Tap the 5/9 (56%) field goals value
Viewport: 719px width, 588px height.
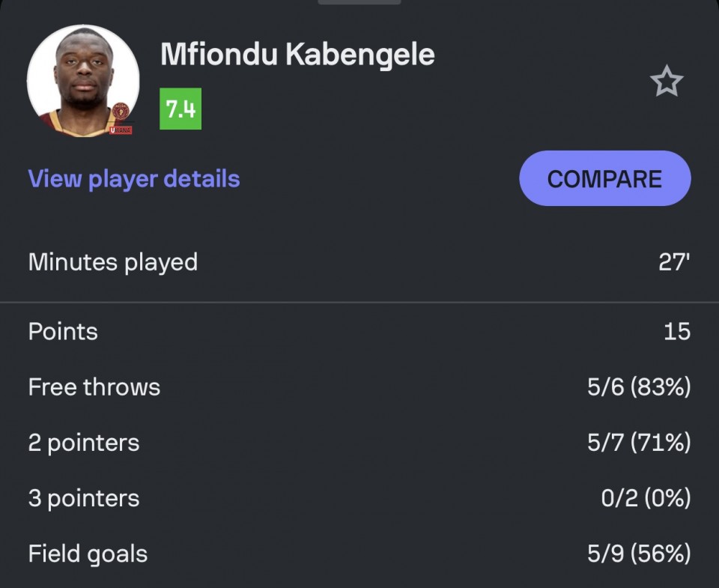coord(639,554)
